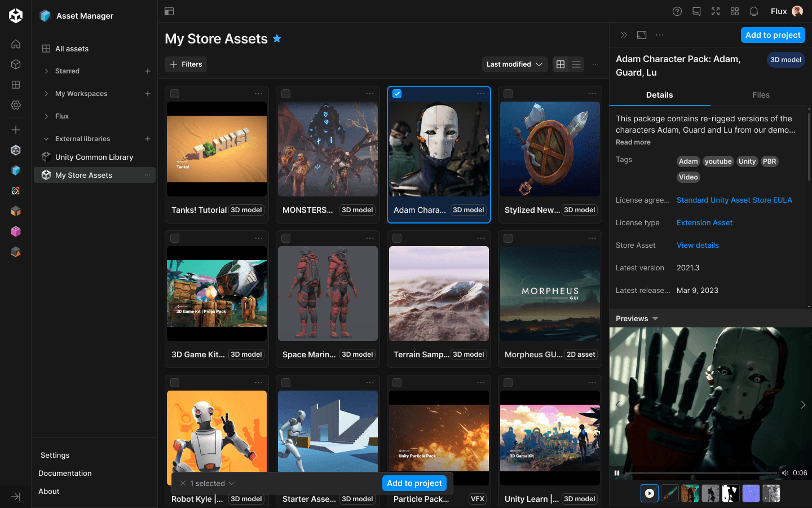Select the Details tab
Screen dimensions: 812x508
[x=660, y=95]
